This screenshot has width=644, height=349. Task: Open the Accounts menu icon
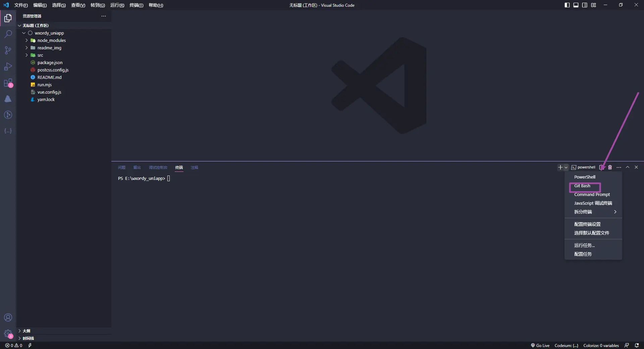point(8,317)
